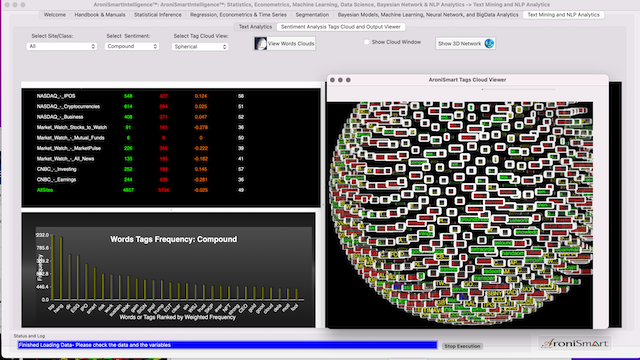Select the green AllSites row label
The image size is (640, 360).
click(45, 190)
